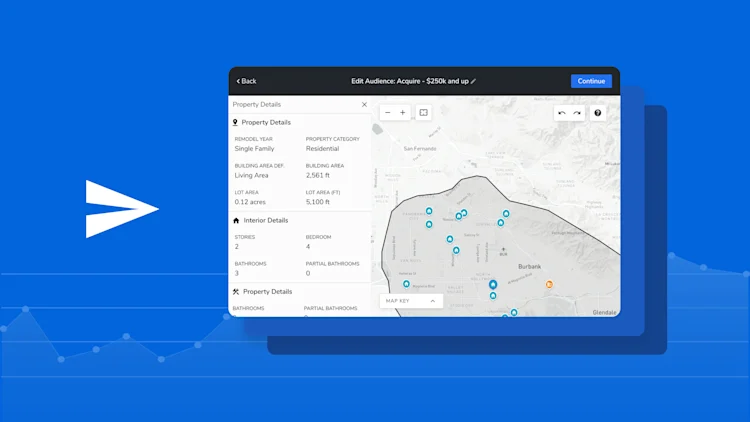The width and height of the screenshot is (750, 422).
Task: Zoom out the map with minus
Action: (388, 112)
